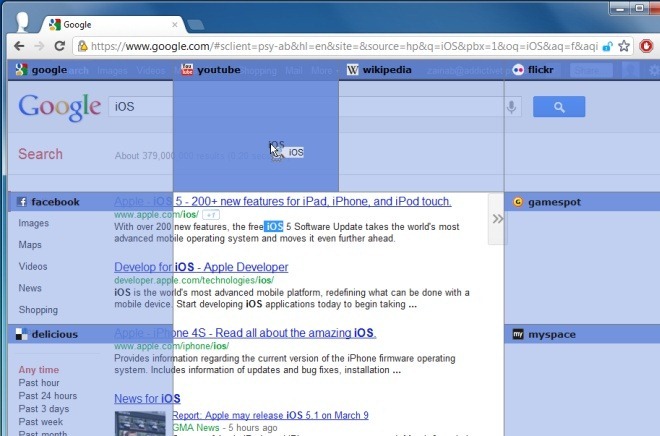Click the microphone voice search icon

(511, 106)
